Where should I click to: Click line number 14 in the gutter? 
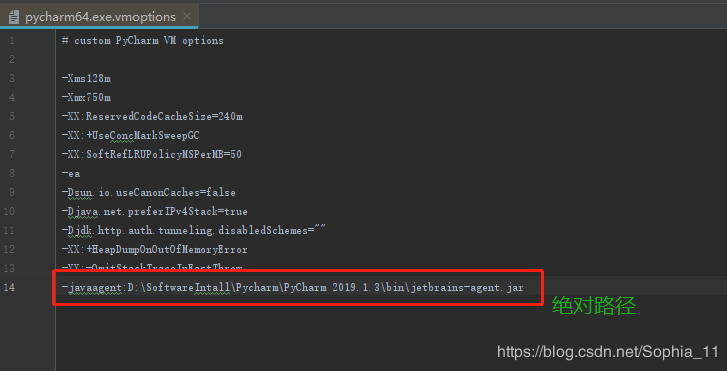pos(9,288)
